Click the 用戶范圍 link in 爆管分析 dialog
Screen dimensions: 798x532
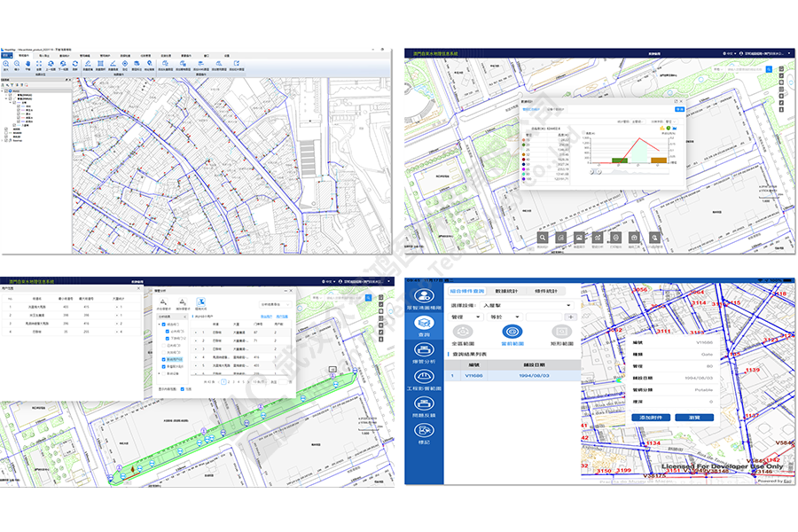coord(282,317)
